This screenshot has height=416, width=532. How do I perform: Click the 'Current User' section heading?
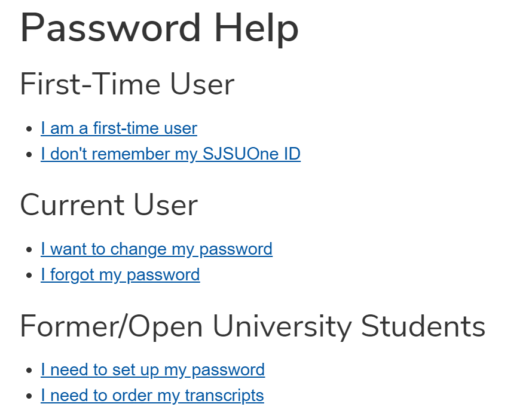click(x=108, y=205)
